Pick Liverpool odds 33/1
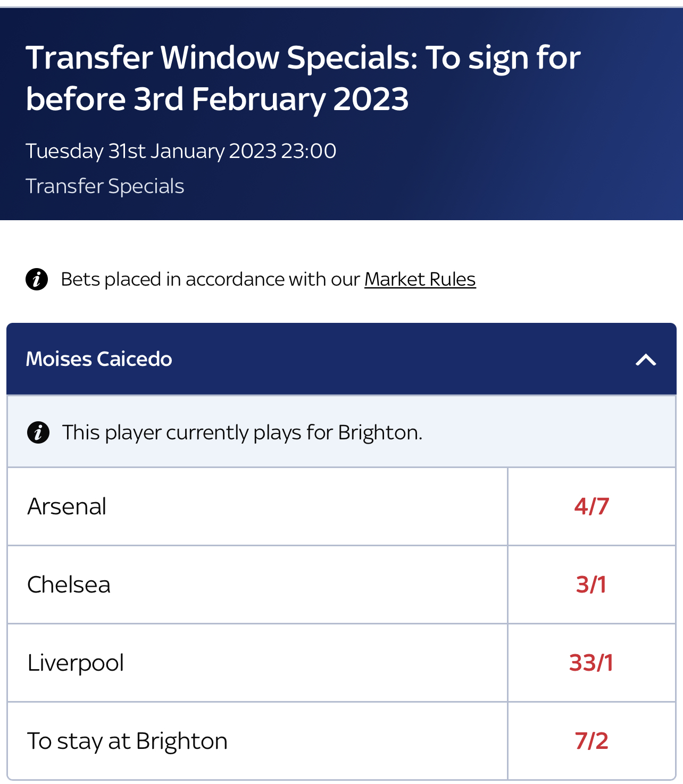683x784 pixels. 592,663
